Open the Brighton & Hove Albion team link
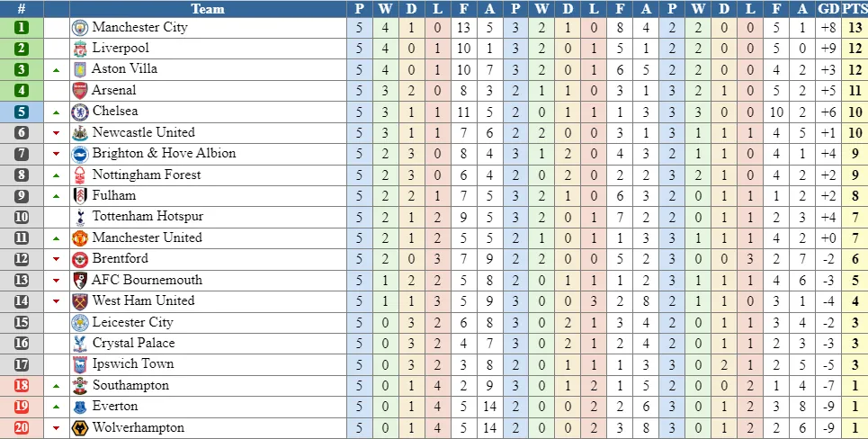Image resolution: width=868 pixels, height=439 pixels. pyautogui.click(x=164, y=153)
